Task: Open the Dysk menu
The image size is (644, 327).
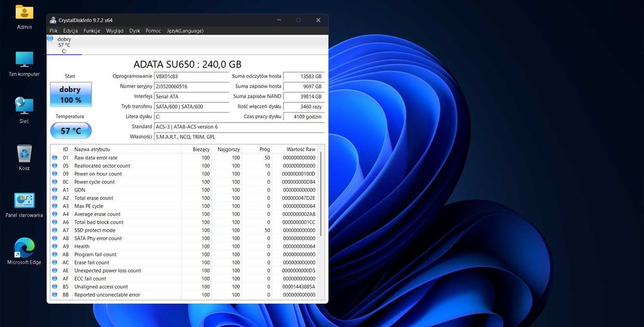Action: (x=135, y=31)
